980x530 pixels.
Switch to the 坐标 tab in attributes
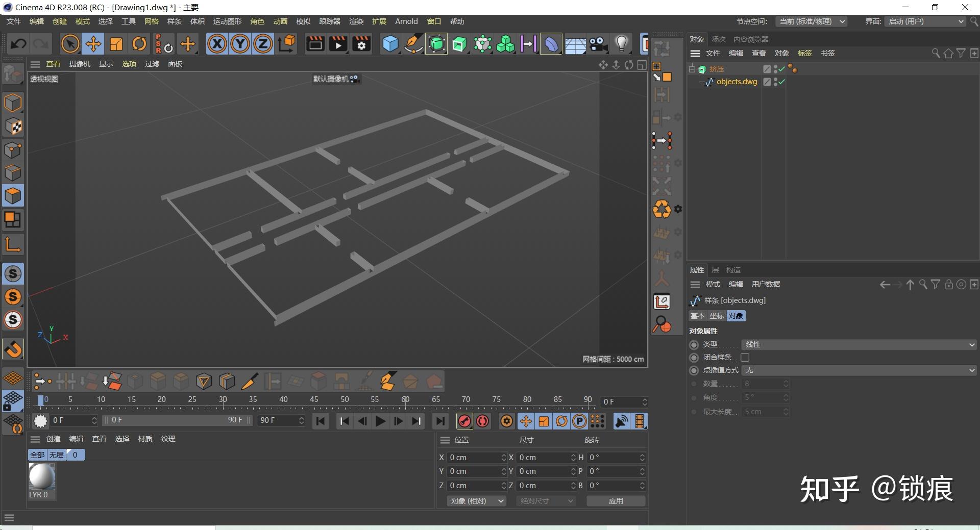tap(716, 316)
